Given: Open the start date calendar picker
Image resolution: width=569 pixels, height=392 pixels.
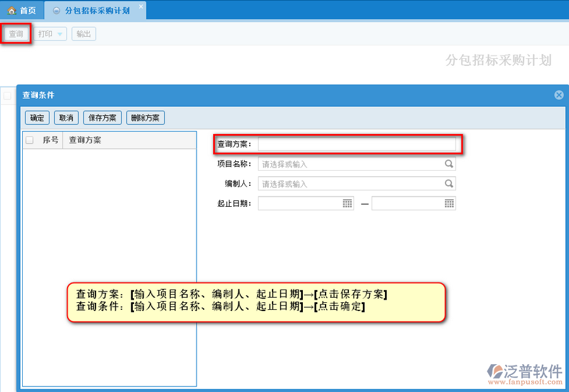Looking at the screenshot, I should [x=347, y=204].
